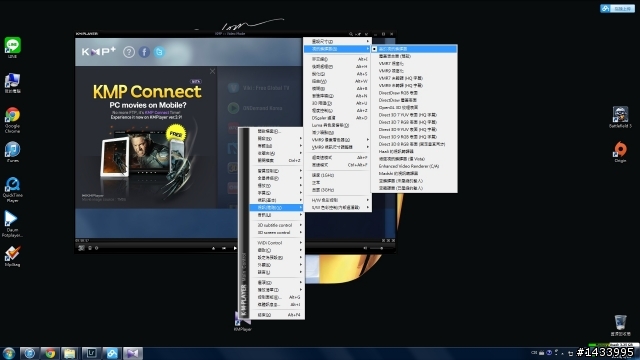Select Direct 3D 7 YUV (HQ) renderer
This screenshot has width=640, height=360.
(414, 115)
